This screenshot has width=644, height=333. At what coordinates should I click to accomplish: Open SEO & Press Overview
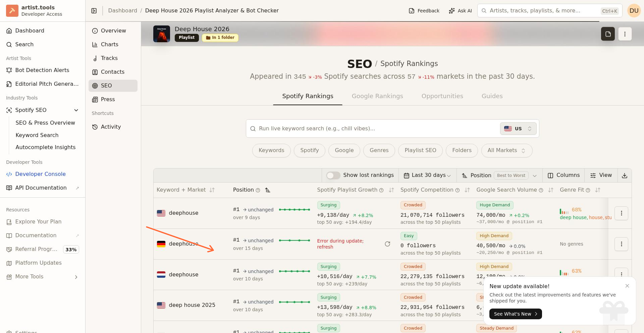click(45, 123)
